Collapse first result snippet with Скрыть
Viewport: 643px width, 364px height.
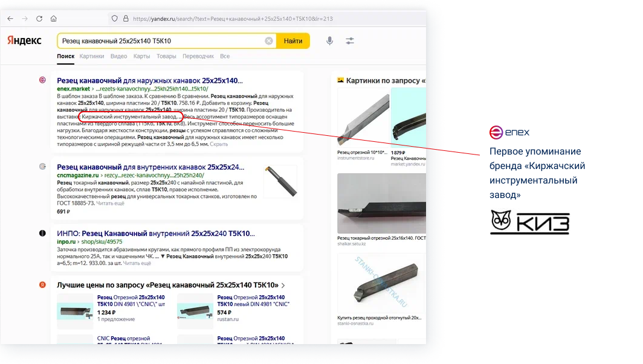[x=219, y=144]
